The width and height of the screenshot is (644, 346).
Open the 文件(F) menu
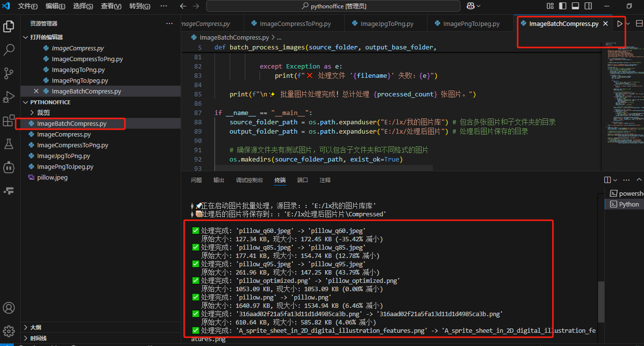point(28,6)
